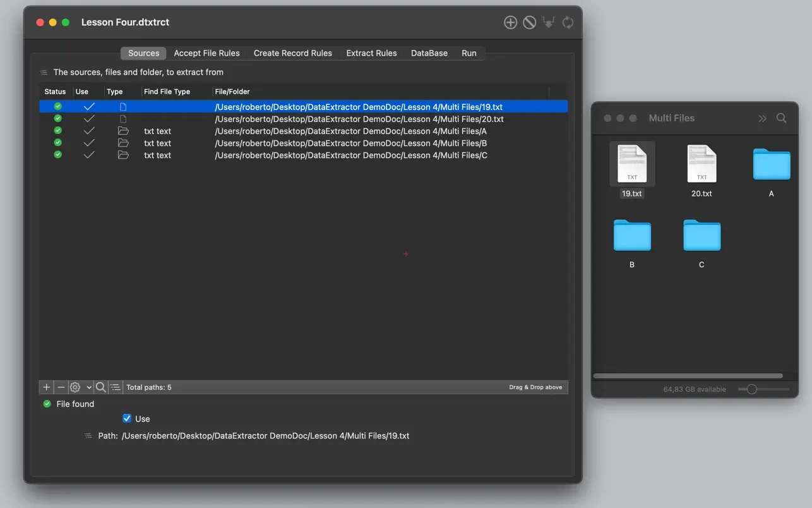
Task: Click the search icon in Multi Files window
Action: [x=781, y=118]
